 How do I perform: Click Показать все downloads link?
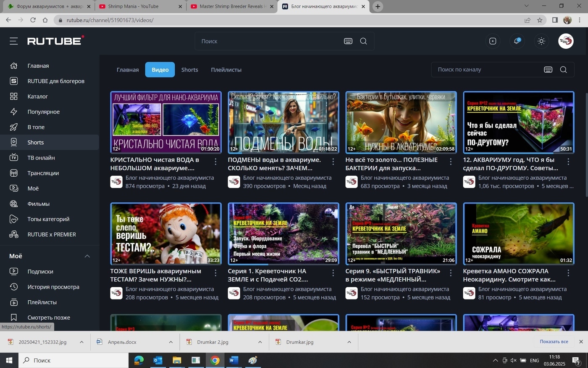(x=554, y=342)
